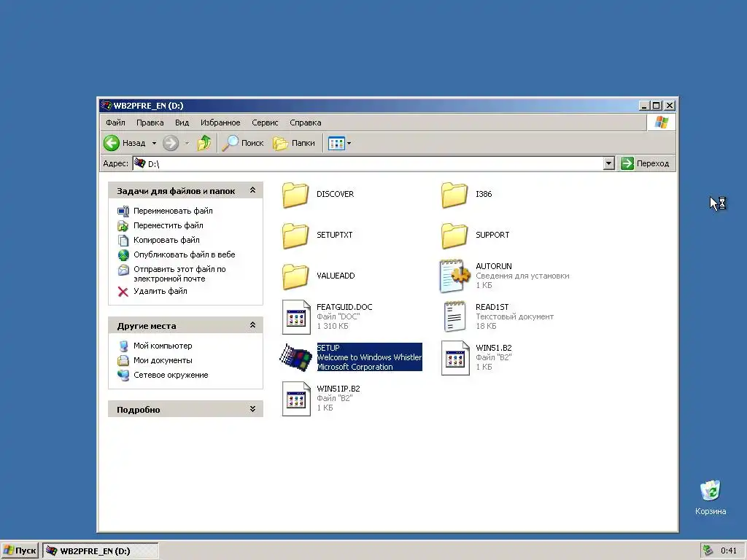Click Опубликовать файл в вебе link
Image resolution: width=747 pixels, height=560 pixels.
coord(185,254)
